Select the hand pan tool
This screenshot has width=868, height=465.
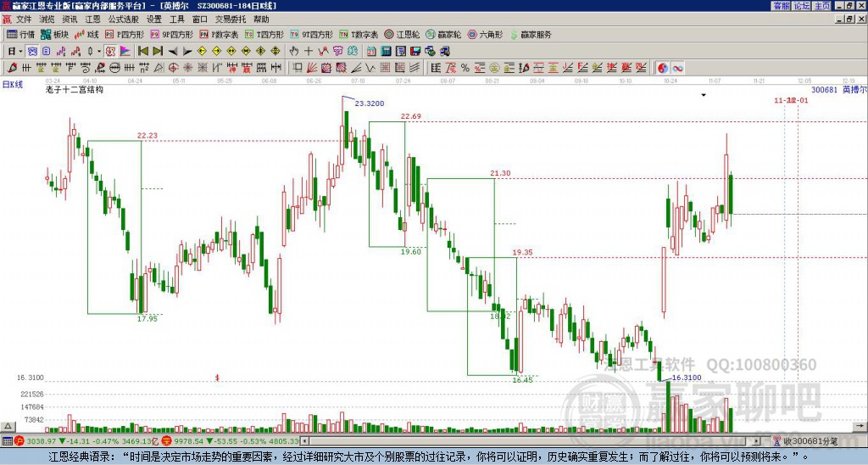click(294, 52)
